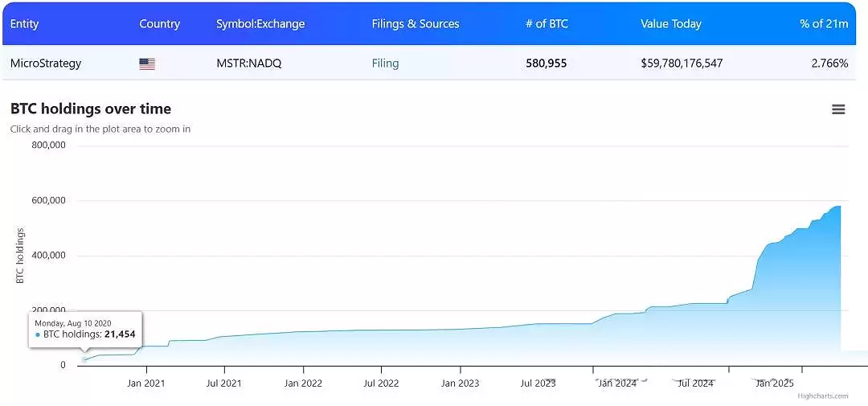Click the Jan 2023 axis label
The height and width of the screenshot is (406, 868).
(460, 383)
